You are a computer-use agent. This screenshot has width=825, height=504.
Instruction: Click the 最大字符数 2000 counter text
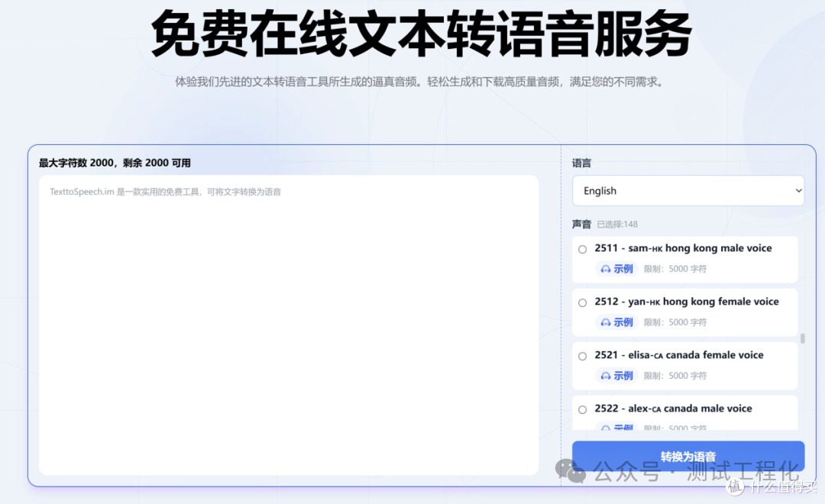[115, 163]
